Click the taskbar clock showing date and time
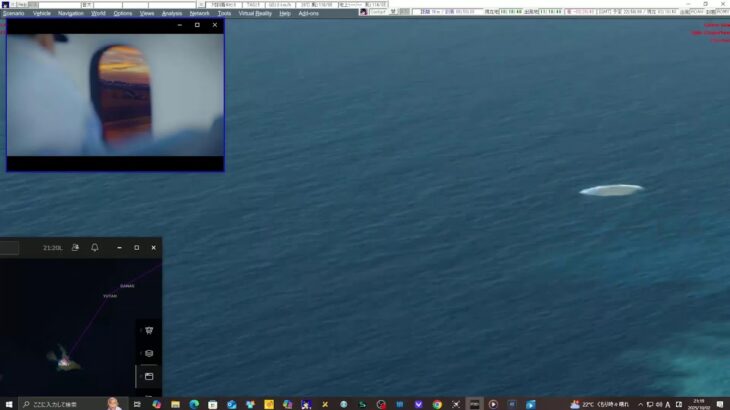 click(698, 404)
